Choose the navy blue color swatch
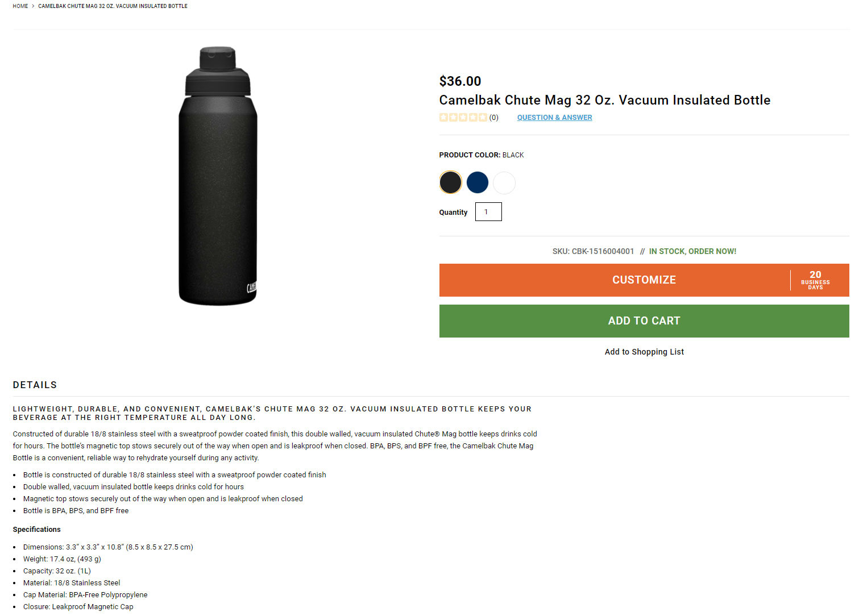This screenshot has width=859, height=616. [x=478, y=182]
